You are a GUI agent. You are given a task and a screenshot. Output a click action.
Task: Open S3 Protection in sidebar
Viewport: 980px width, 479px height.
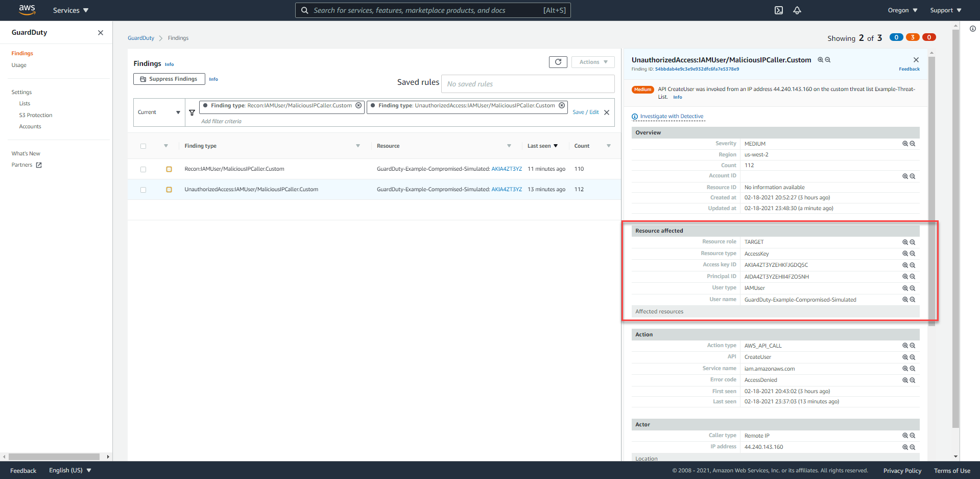click(x=36, y=115)
